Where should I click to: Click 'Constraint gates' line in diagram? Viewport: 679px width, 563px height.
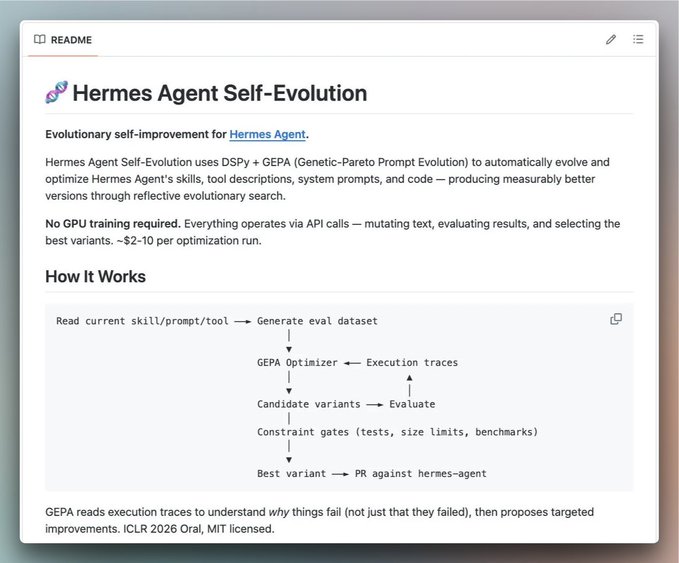click(397, 432)
